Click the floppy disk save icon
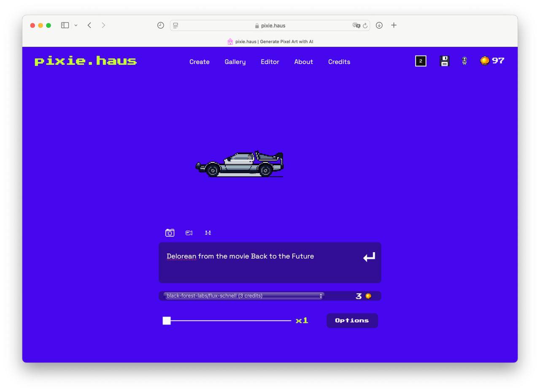 [x=444, y=61]
